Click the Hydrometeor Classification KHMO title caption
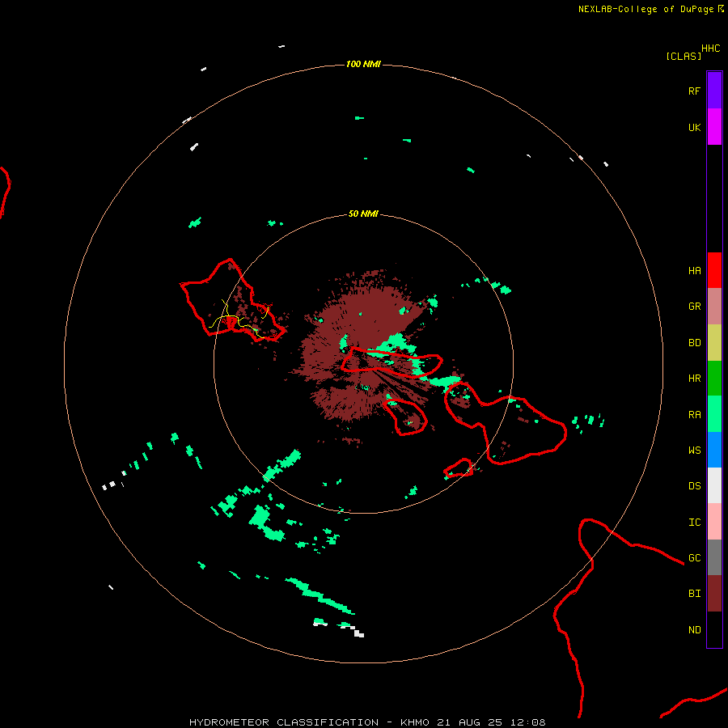The image size is (728, 728). (x=367, y=722)
